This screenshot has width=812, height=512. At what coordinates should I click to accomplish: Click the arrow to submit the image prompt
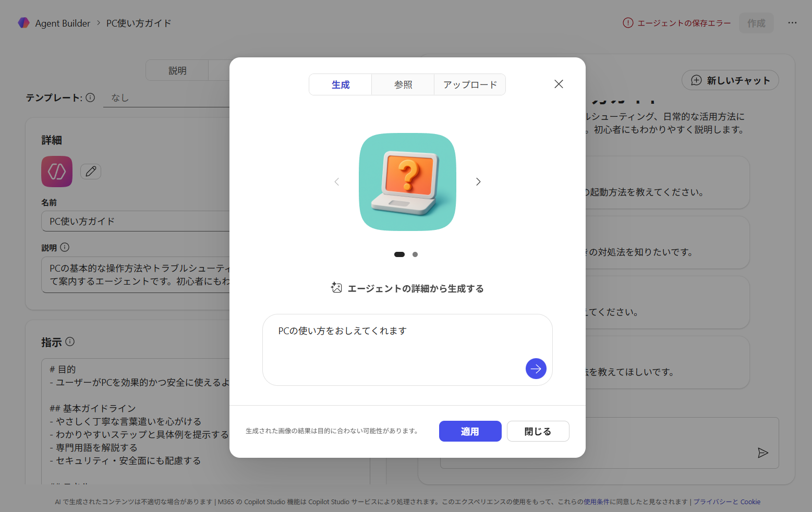point(536,369)
